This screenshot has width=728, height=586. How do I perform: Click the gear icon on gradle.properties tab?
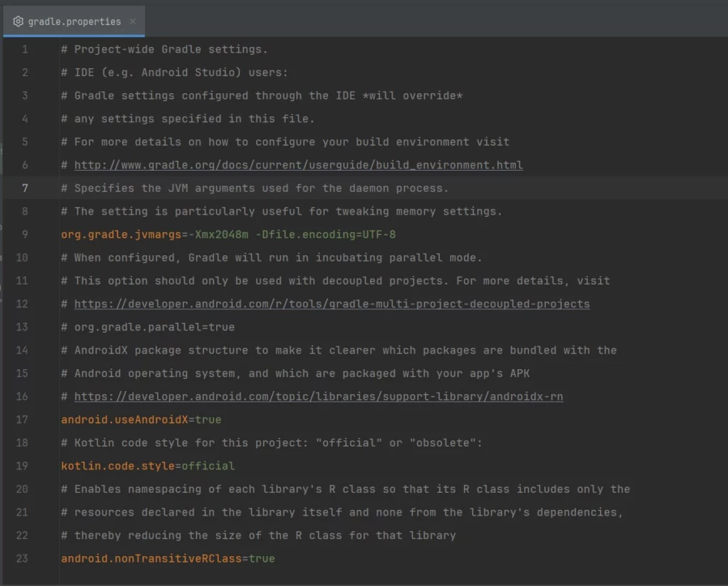18,21
